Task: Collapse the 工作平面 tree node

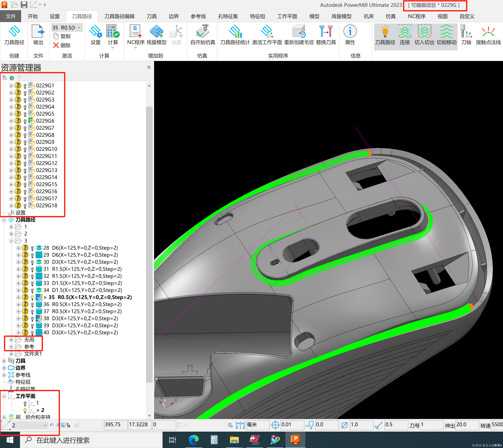Action: coord(4,396)
